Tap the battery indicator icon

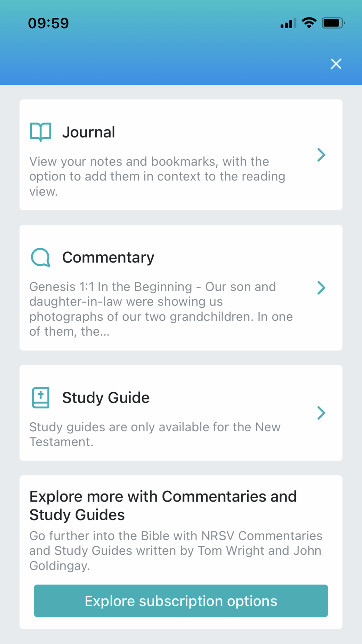tap(333, 23)
